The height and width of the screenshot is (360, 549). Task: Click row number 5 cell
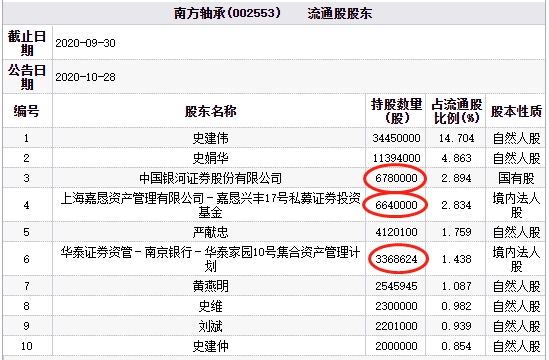[x=27, y=232]
